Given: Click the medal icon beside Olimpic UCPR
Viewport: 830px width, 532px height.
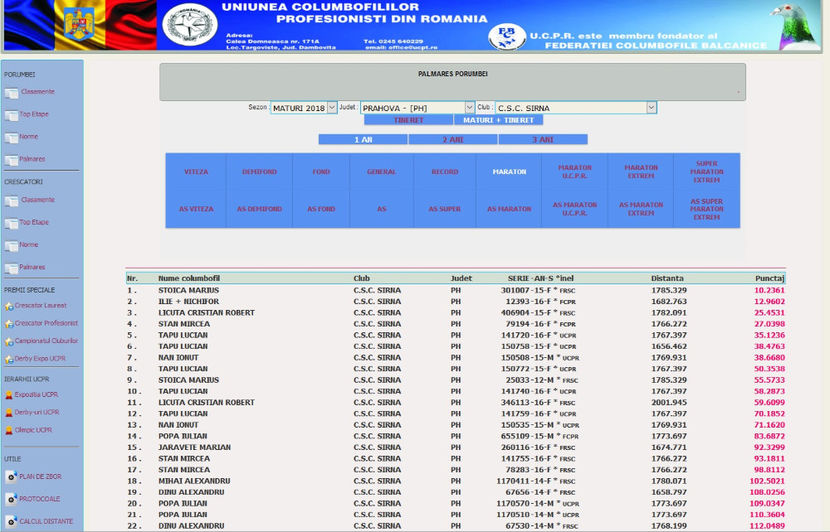Looking at the screenshot, I should [x=9, y=430].
